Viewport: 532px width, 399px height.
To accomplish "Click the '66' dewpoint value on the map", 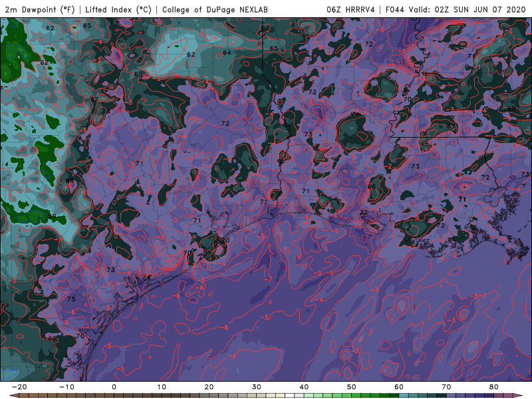I will [x=372, y=187].
